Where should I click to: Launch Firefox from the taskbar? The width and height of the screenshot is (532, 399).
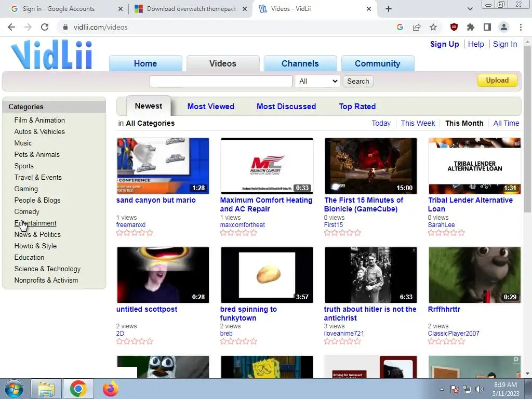click(x=110, y=389)
